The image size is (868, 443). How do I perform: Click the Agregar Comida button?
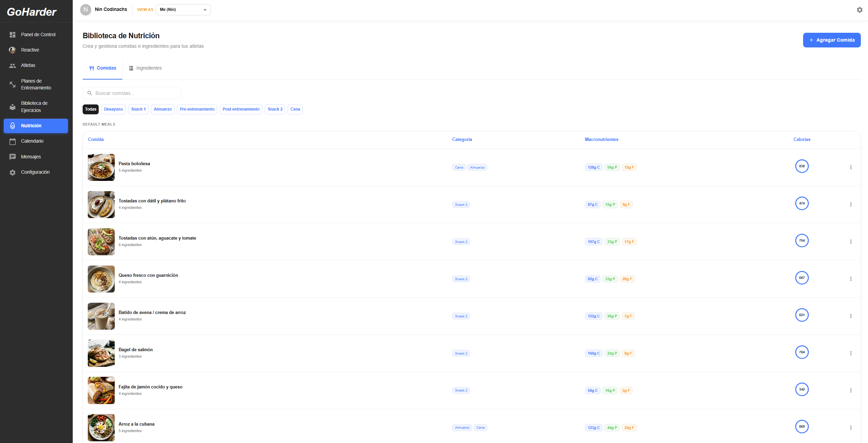831,40
